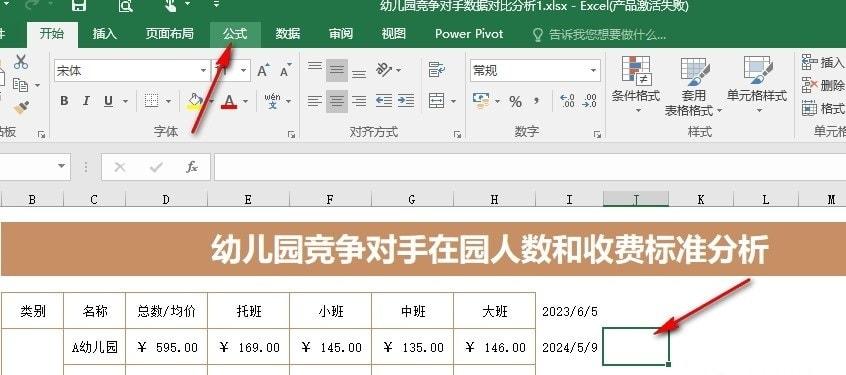Click the Insert Function fx icon

192,167
